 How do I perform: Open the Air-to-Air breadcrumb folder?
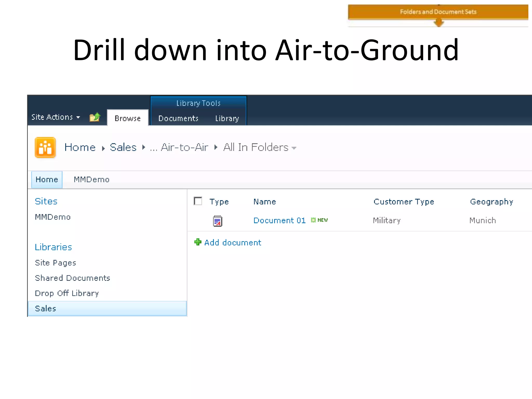pos(184,147)
